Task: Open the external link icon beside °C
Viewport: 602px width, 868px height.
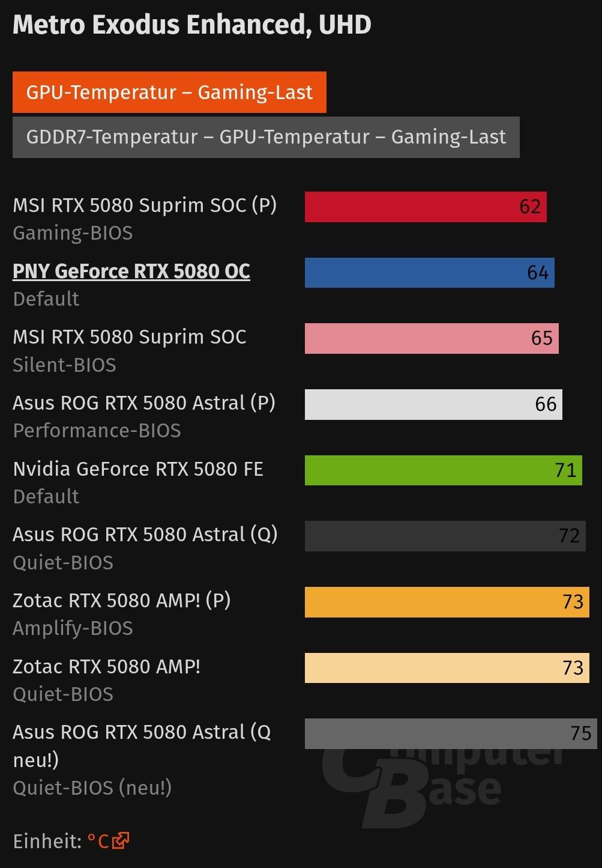Action: tap(121, 840)
